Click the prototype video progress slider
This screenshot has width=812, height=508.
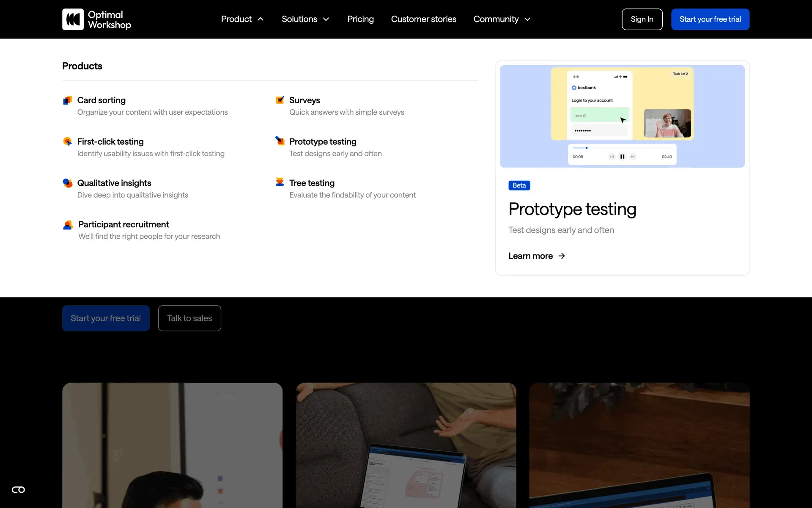tap(622, 148)
